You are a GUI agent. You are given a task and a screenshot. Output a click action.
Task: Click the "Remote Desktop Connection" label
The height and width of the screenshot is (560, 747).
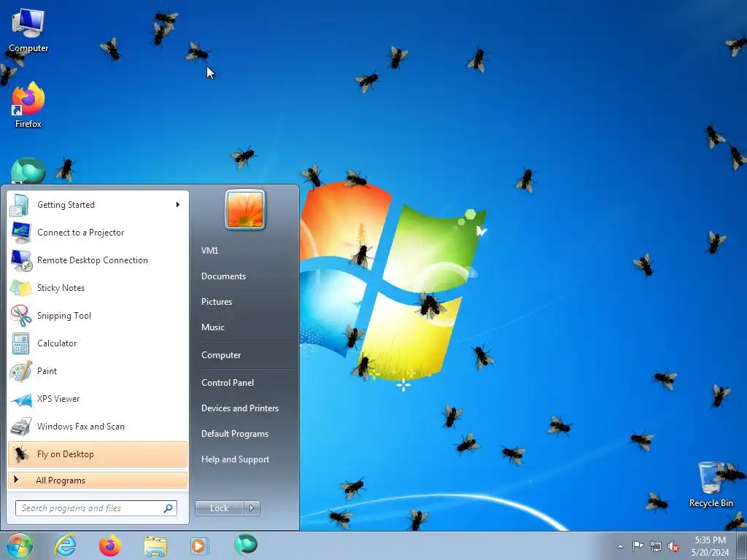[x=93, y=260]
